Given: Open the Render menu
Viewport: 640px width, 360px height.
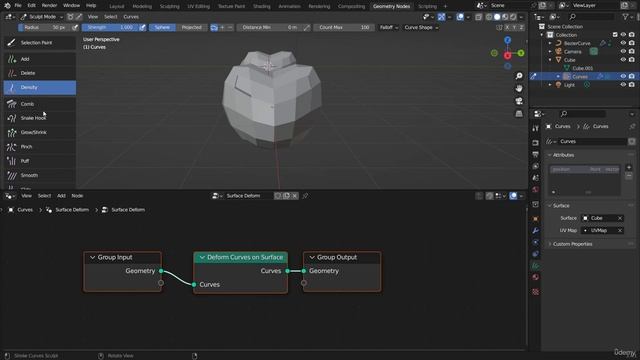Looking at the screenshot, I should [x=49, y=6].
